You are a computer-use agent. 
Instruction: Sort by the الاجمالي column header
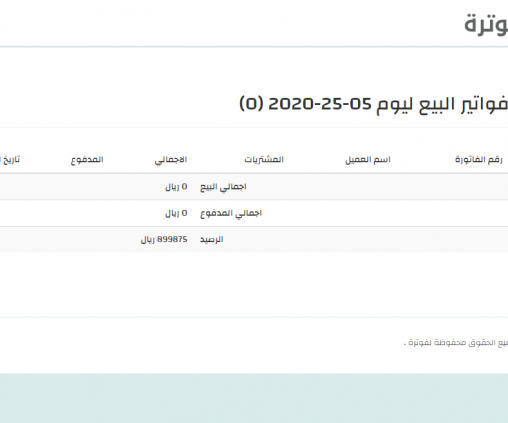tap(171, 160)
